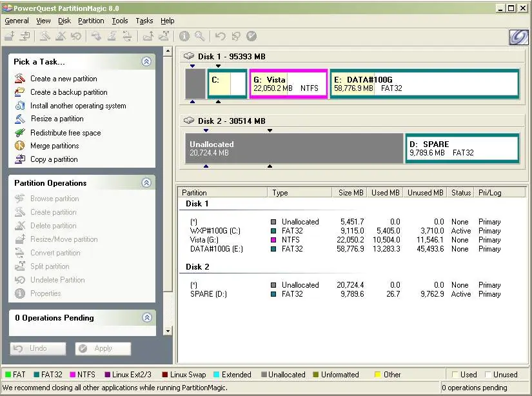Select the G: Vista partition block
The width and height of the screenshot is (532, 396).
pyautogui.click(x=288, y=84)
